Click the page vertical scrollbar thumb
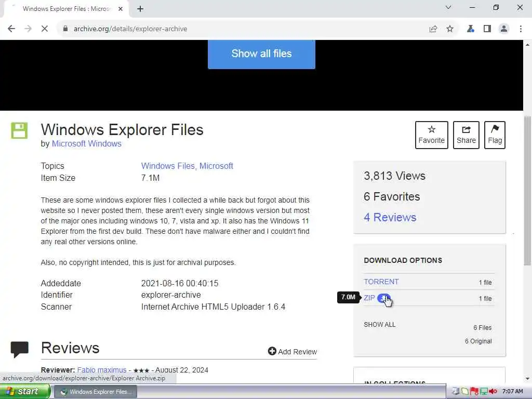This screenshot has width=532, height=399. pos(528,191)
